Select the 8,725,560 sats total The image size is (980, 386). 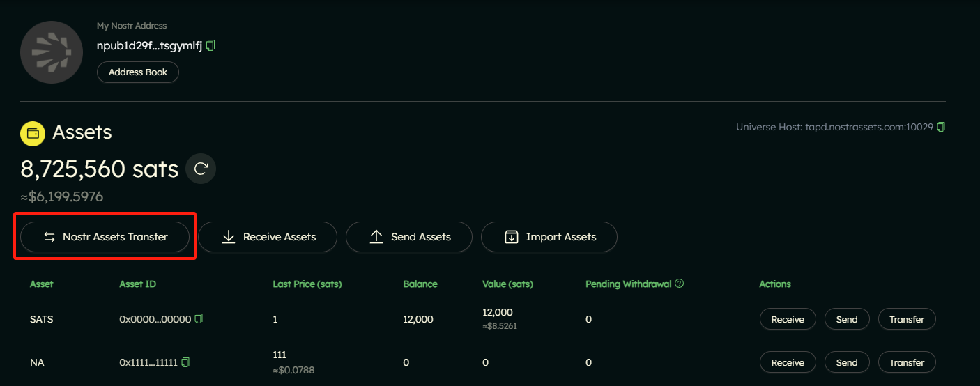click(100, 169)
